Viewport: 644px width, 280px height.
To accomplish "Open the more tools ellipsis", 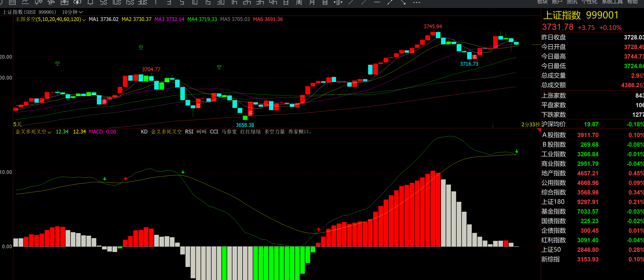I will (416, 2).
